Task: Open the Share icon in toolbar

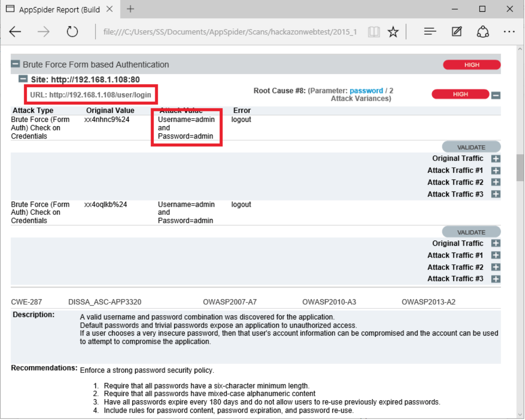Action: point(483,32)
